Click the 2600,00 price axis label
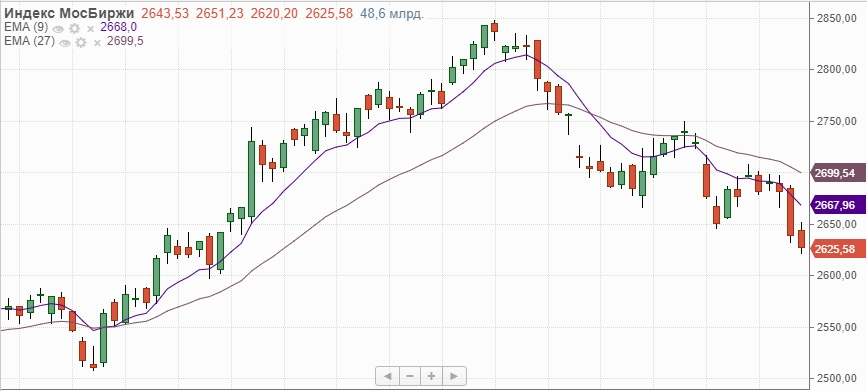Screen dimensions: 867x391 pos(837,275)
